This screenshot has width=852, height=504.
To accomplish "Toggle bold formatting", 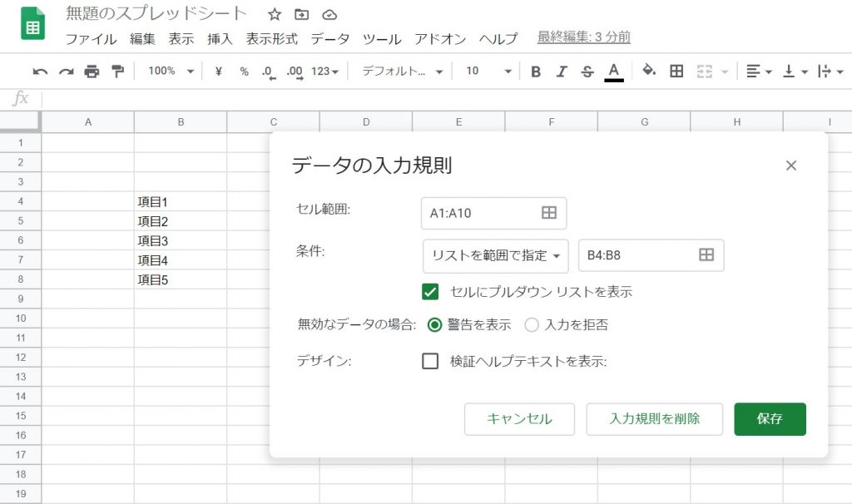I will tap(536, 72).
